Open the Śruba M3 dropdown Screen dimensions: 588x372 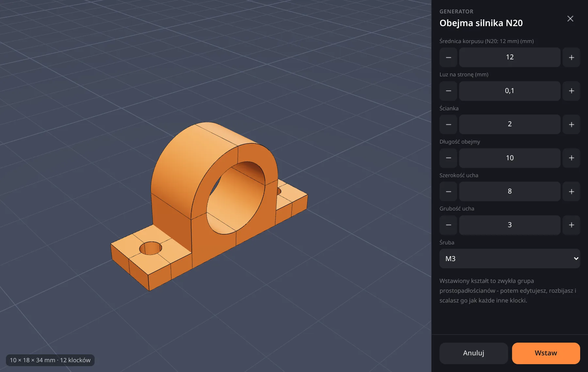click(x=510, y=258)
